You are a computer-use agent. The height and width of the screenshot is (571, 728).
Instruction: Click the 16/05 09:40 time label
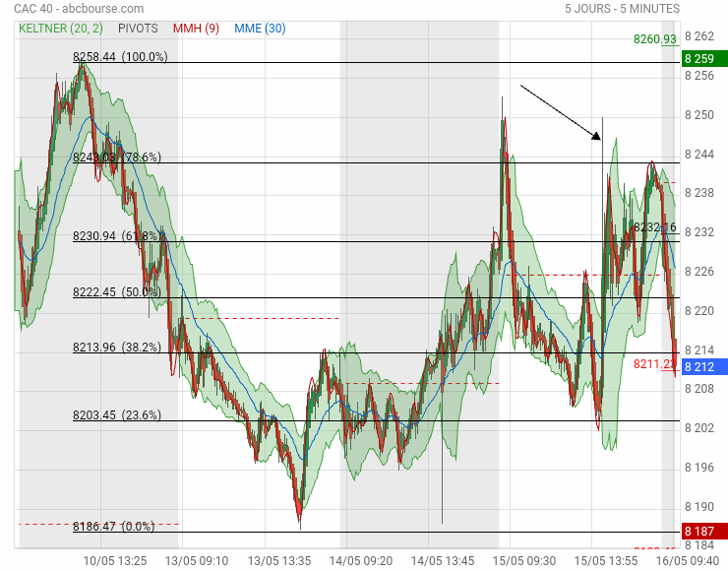click(x=688, y=561)
